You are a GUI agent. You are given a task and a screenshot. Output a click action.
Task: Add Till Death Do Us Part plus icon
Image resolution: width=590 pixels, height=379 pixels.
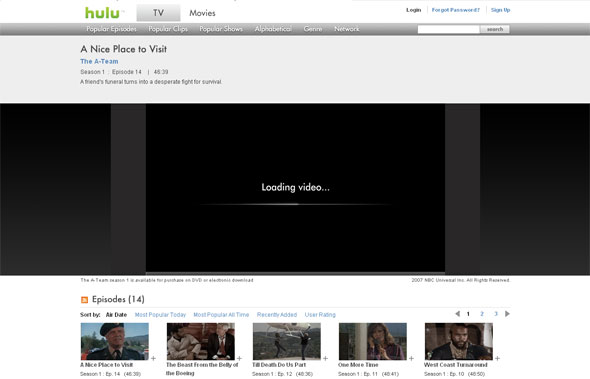coord(325,359)
